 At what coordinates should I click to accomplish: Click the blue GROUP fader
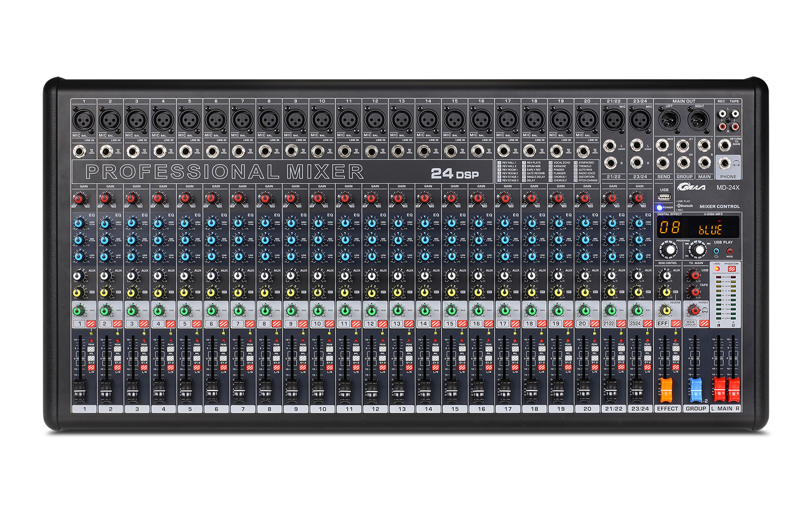695,390
